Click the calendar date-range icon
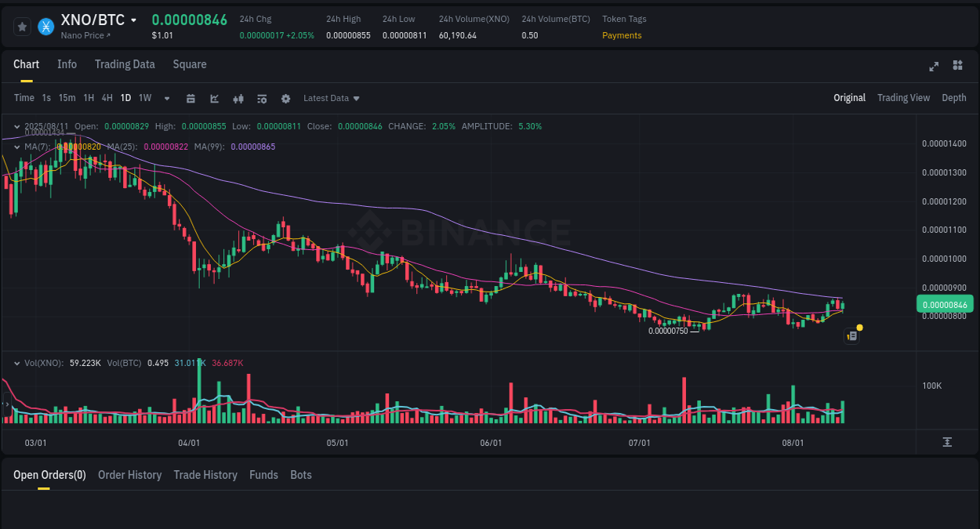 (x=191, y=98)
